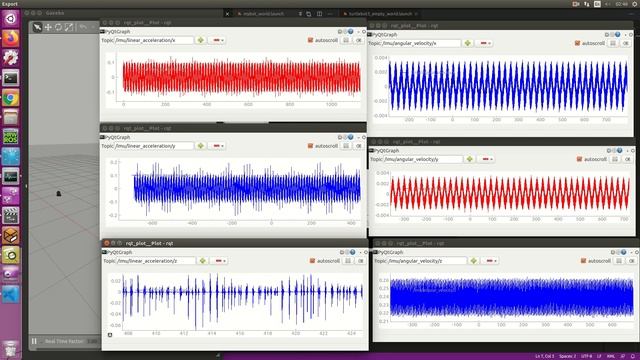
Task: Open the ROS app from launcher
Action: 11,137
